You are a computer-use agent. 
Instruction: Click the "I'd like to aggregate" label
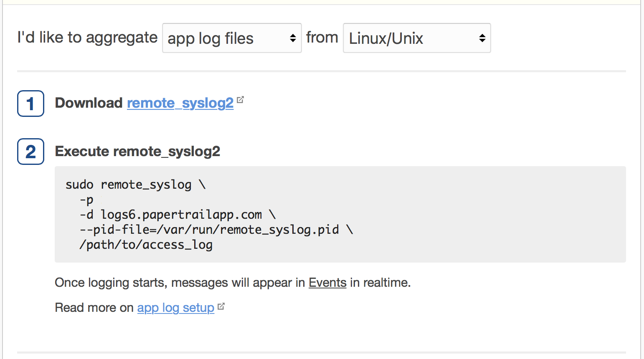(87, 38)
